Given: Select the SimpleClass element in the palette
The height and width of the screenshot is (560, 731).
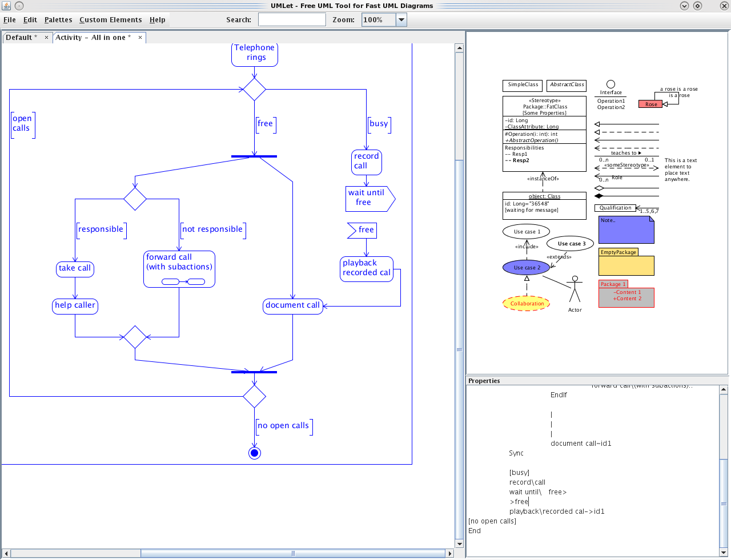Looking at the screenshot, I should point(521,86).
